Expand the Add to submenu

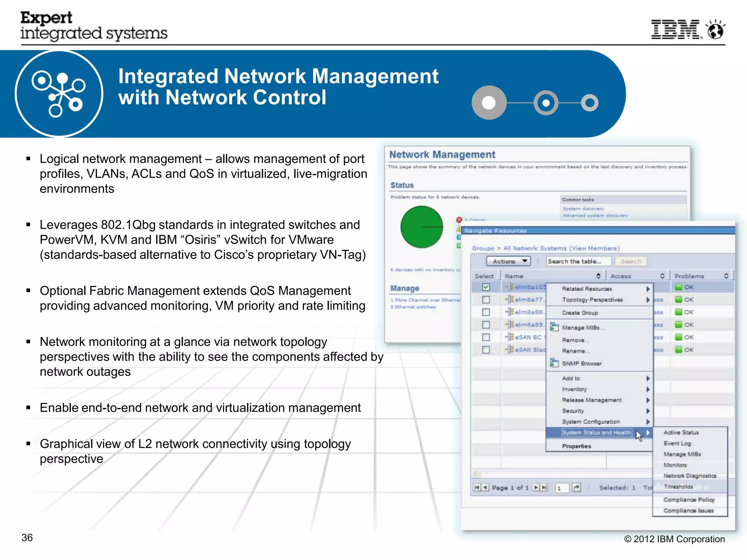pos(600,378)
